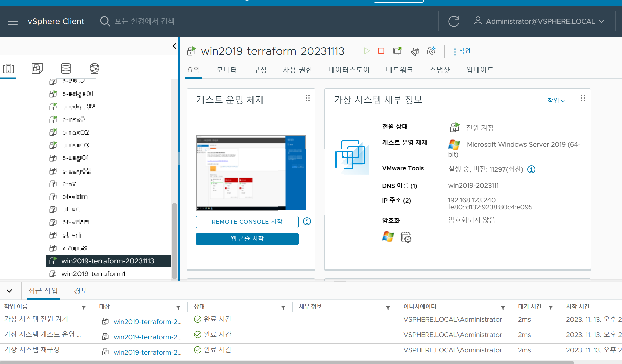
Task: Open the hamburger navigation menu
Action: (x=13, y=21)
